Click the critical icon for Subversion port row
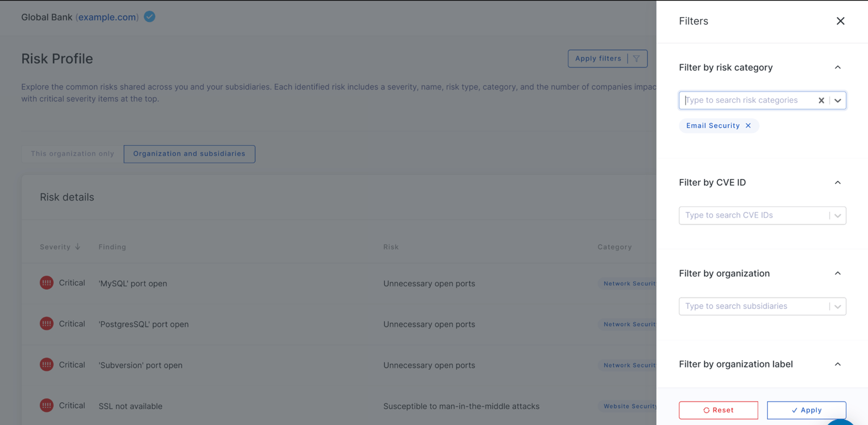This screenshot has width=868, height=425. [x=47, y=364]
